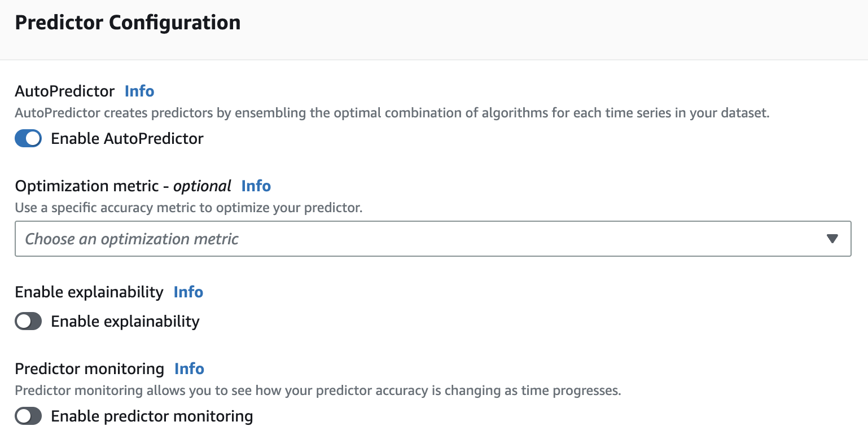Image resolution: width=868 pixels, height=439 pixels.
Task: Click the Predictor monitoring section header
Action: coord(89,368)
